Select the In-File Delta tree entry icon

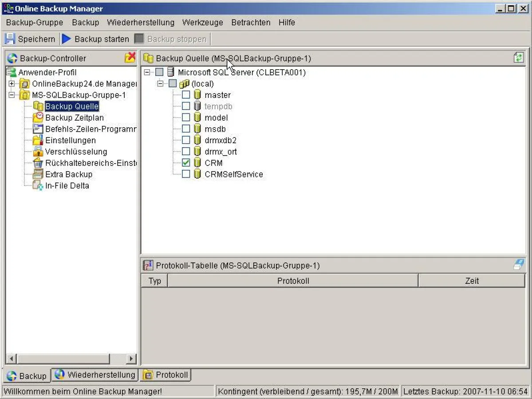pyautogui.click(x=38, y=186)
